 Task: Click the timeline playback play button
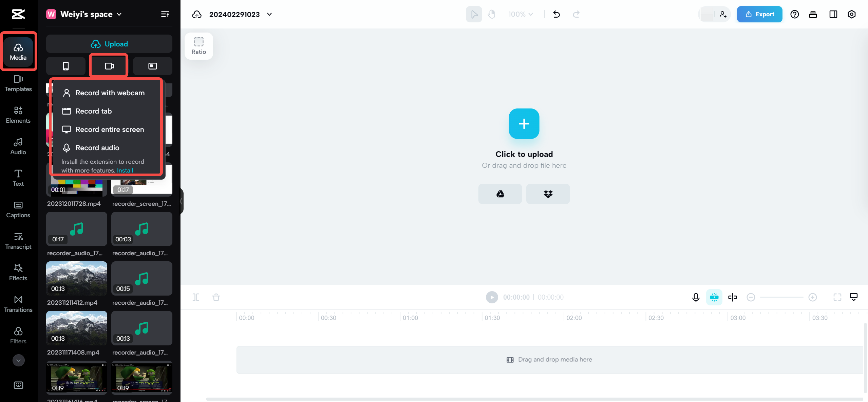(492, 297)
